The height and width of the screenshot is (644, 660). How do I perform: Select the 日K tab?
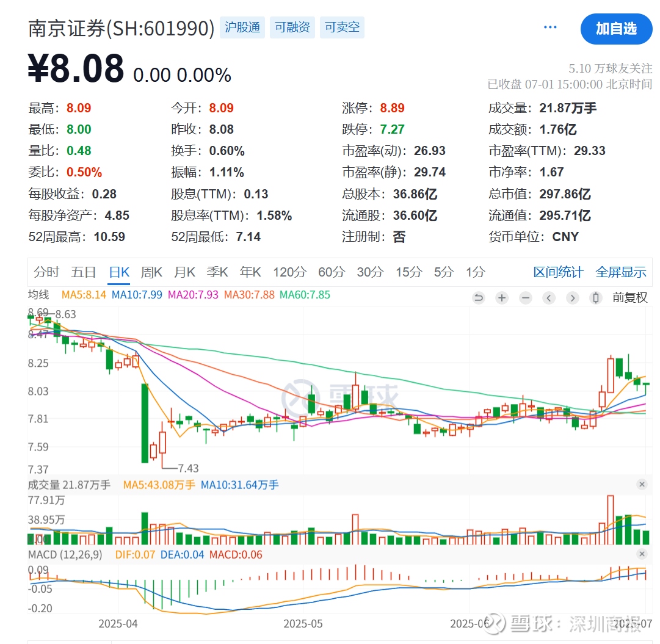(x=119, y=272)
